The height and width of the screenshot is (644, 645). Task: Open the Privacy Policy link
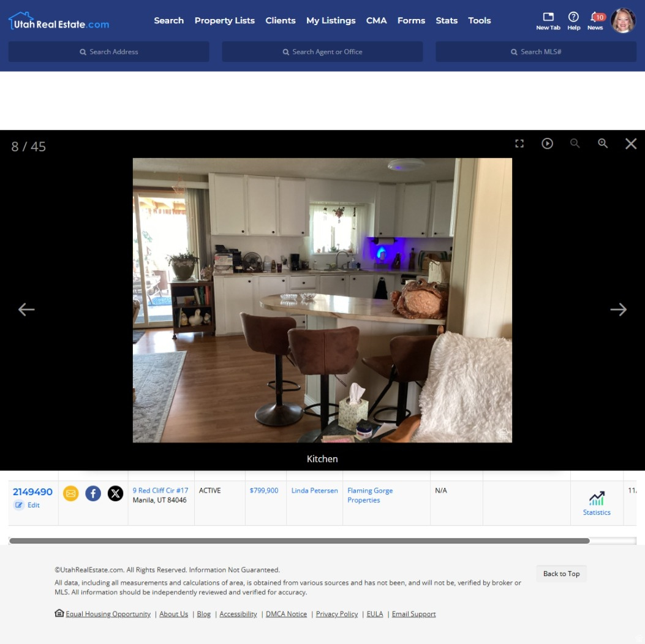pyautogui.click(x=336, y=613)
